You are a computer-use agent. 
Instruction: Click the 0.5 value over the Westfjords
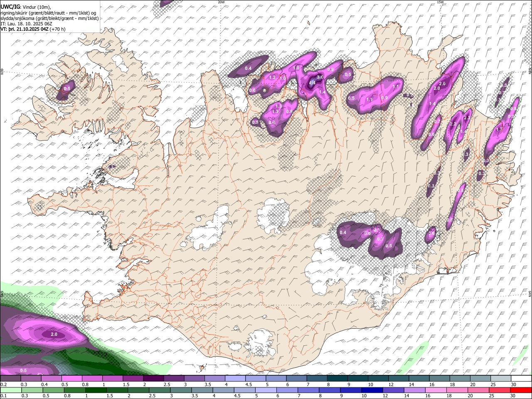pos(67,89)
